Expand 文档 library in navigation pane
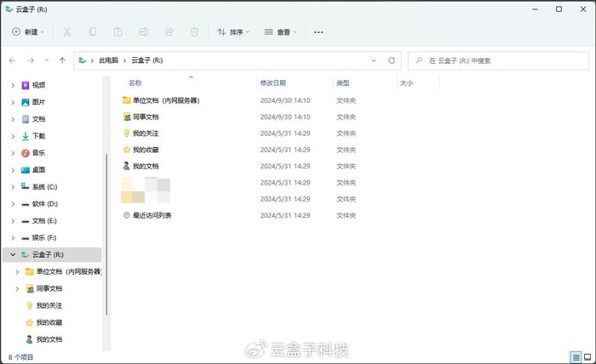596x364 pixels. [13, 120]
